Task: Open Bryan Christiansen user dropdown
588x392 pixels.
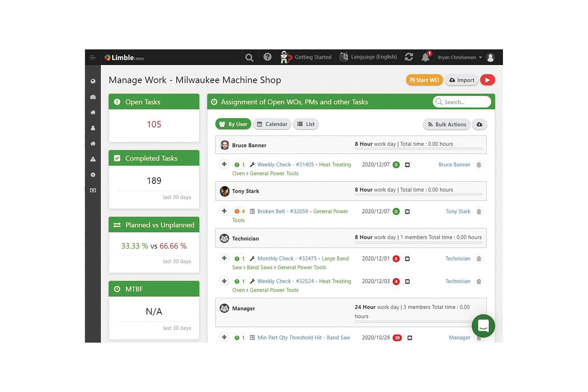Action: tap(460, 58)
